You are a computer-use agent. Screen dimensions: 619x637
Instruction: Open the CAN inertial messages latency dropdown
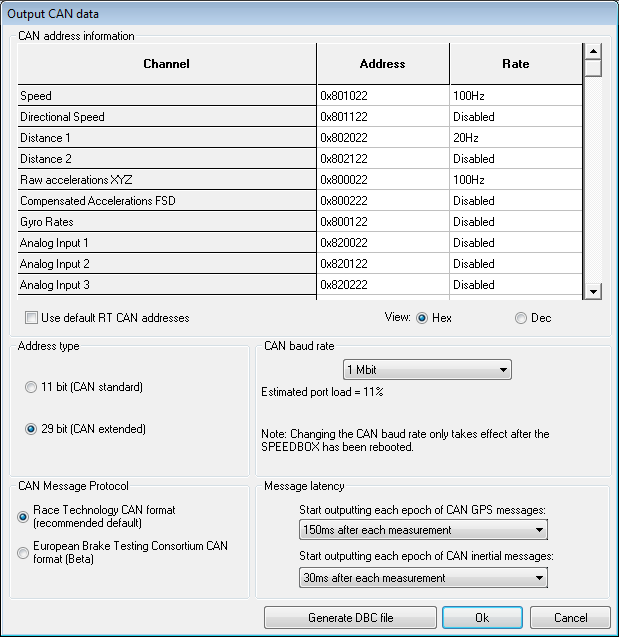click(x=423, y=578)
